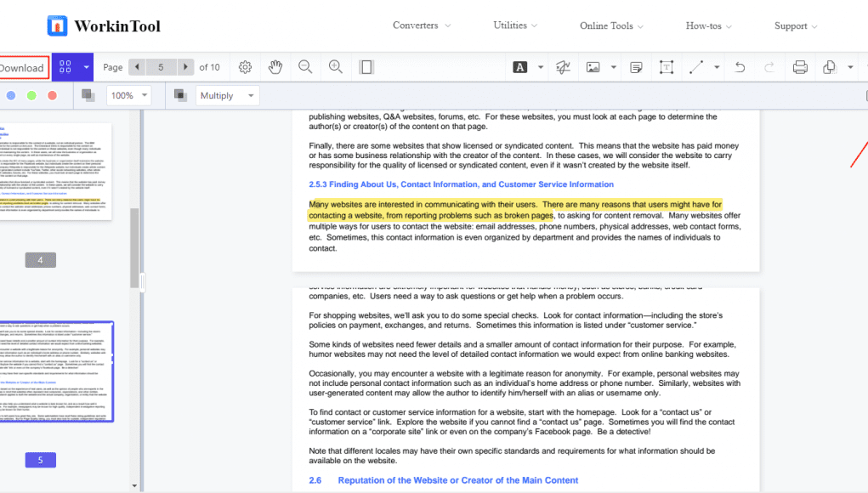The width and height of the screenshot is (868, 493).
Task: Open the 100% opacity dropdown
Action: point(129,95)
